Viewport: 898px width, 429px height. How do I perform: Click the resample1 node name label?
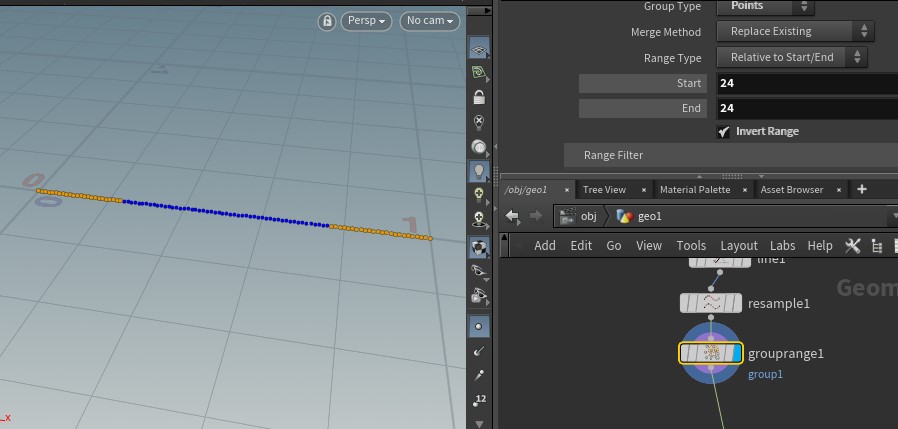click(x=779, y=304)
